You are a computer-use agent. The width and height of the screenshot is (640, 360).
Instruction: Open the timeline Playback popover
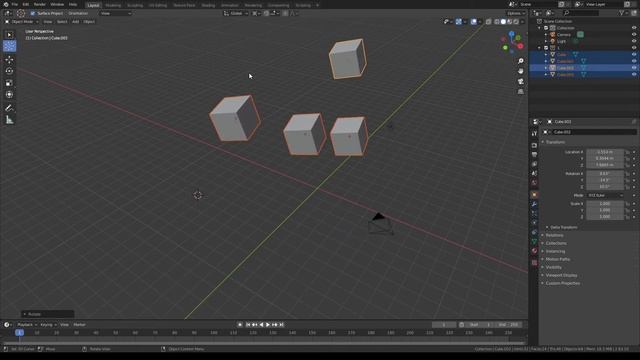[27, 324]
